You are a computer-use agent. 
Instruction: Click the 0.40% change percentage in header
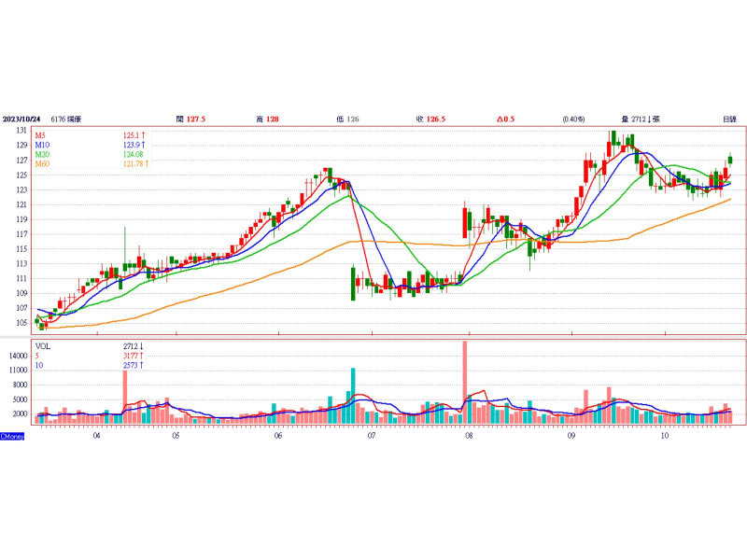coord(572,119)
